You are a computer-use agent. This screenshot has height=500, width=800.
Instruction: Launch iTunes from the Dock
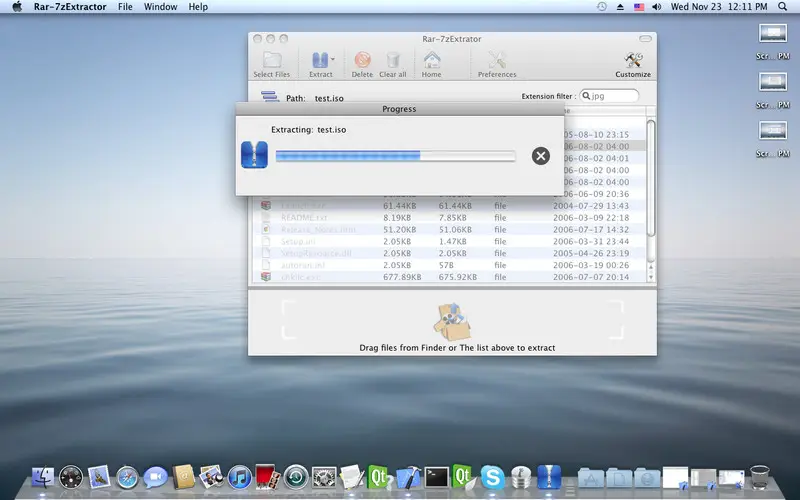pyautogui.click(x=239, y=478)
